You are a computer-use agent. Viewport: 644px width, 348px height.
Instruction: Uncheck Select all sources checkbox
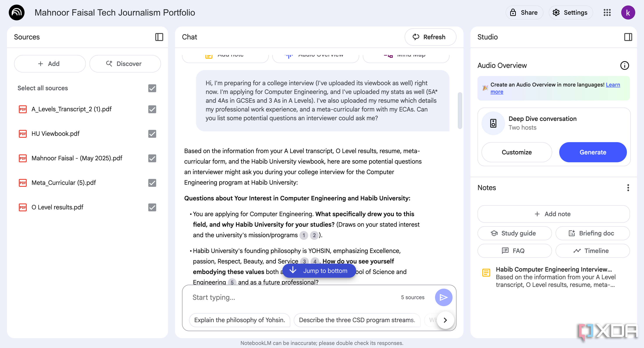(152, 88)
